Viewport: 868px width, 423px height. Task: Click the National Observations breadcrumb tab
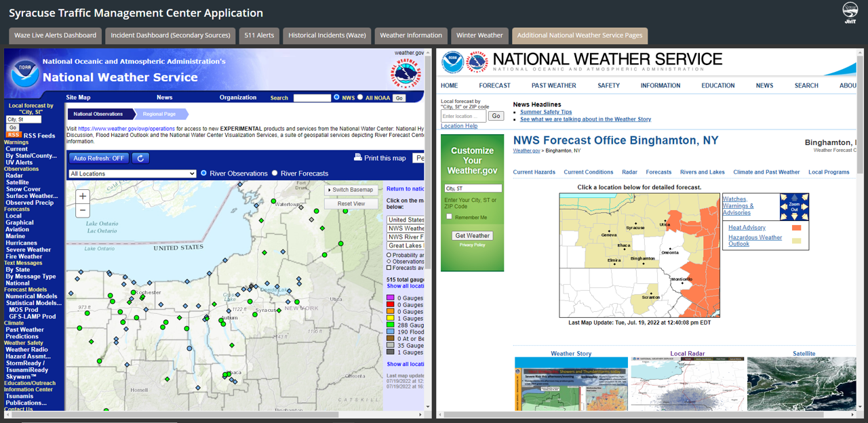99,114
